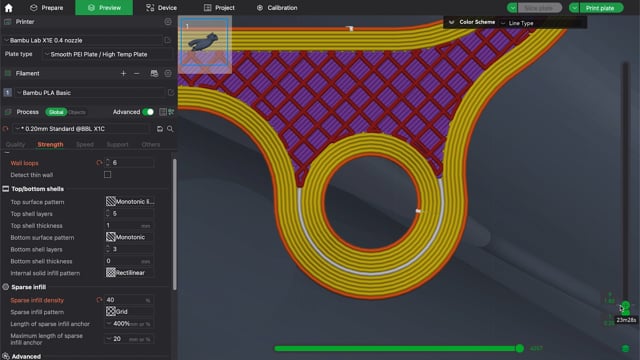Collapse the Color Scheme legend chevron
This screenshot has height=360, width=640.
click(451, 22)
